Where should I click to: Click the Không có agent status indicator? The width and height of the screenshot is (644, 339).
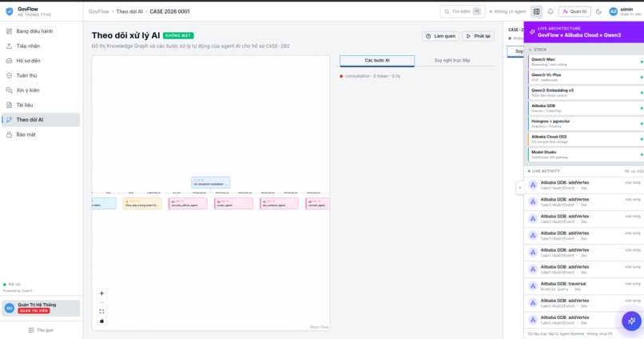[x=507, y=11]
